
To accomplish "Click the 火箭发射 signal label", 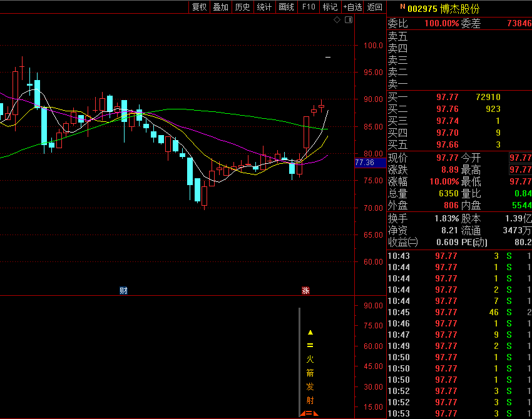I will pos(310,380).
